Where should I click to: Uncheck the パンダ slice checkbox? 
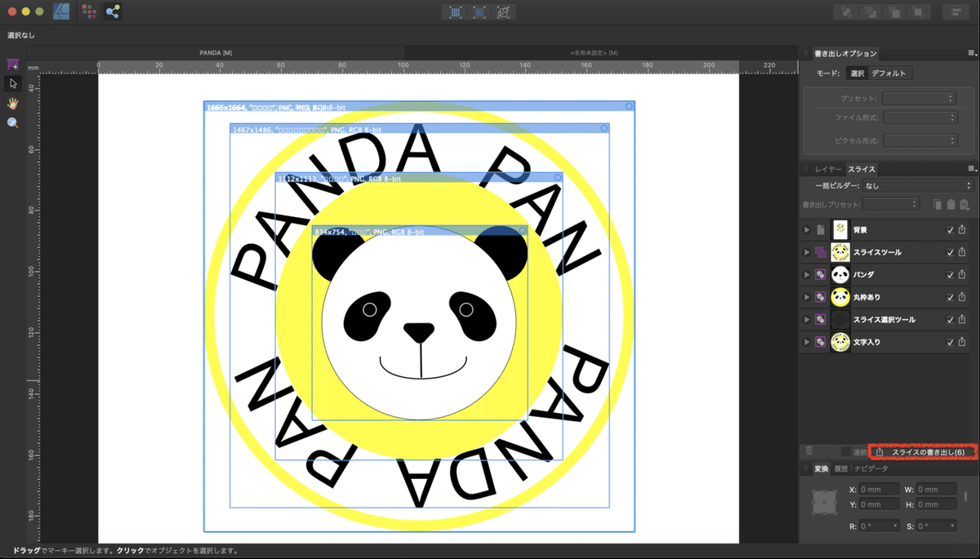950,275
